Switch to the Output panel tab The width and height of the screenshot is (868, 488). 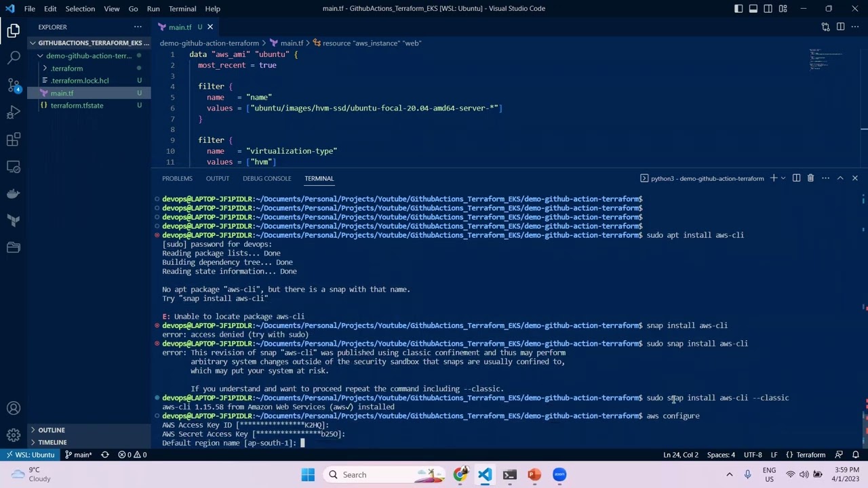coord(218,178)
